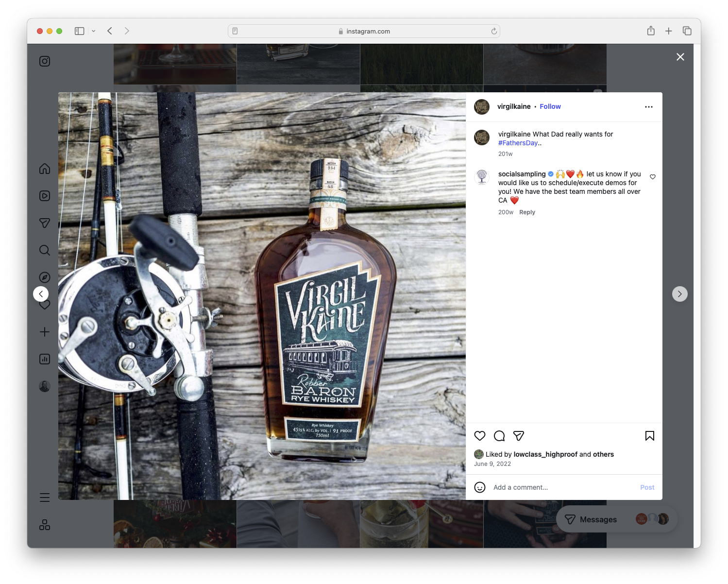Viewport: 728px width, 584px height.
Task: Share the post via the paper plane icon
Action: tap(518, 436)
